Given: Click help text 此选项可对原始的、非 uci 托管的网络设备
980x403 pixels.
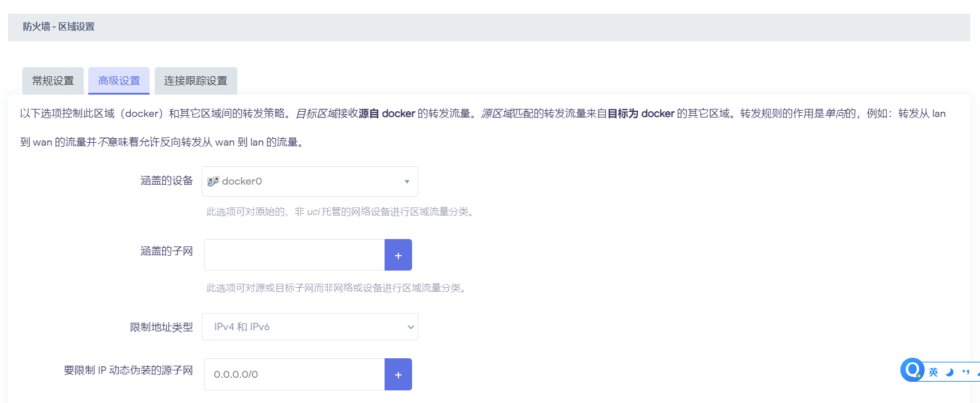Looking at the screenshot, I should [342, 212].
